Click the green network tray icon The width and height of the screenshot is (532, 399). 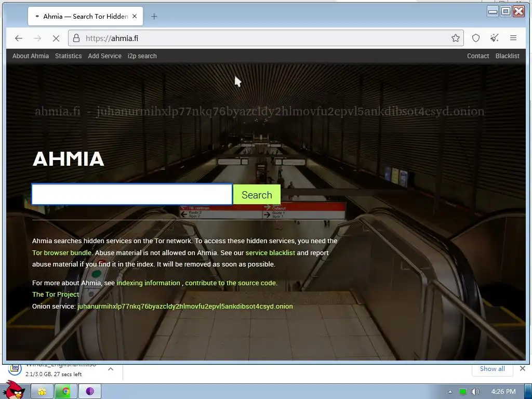coord(463,392)
